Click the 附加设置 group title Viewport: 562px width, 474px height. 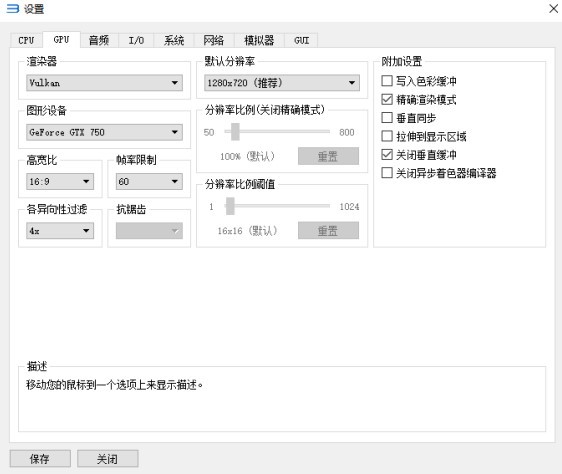click(401, 61)
